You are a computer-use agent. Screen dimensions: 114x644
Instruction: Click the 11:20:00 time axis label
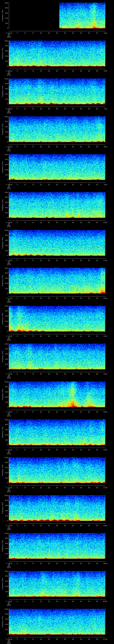coord(9,639)
